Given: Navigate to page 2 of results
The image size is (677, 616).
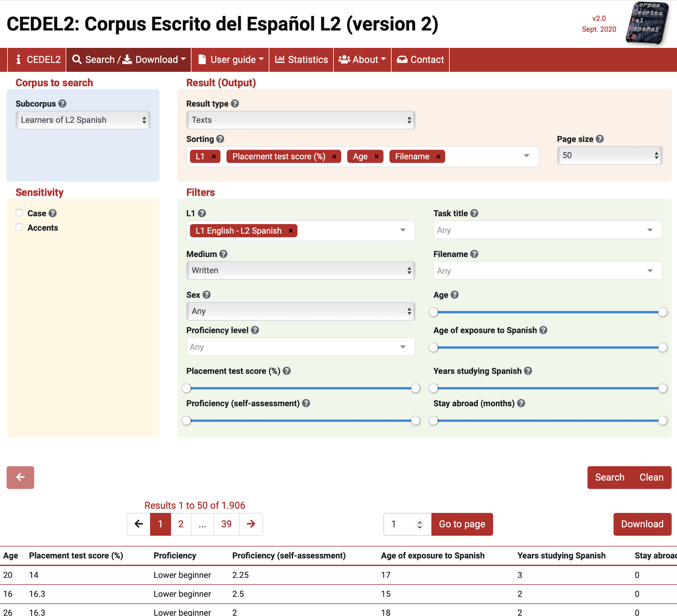Looking at the screenshot, I should pyautogui.click(x=181, y=523).
